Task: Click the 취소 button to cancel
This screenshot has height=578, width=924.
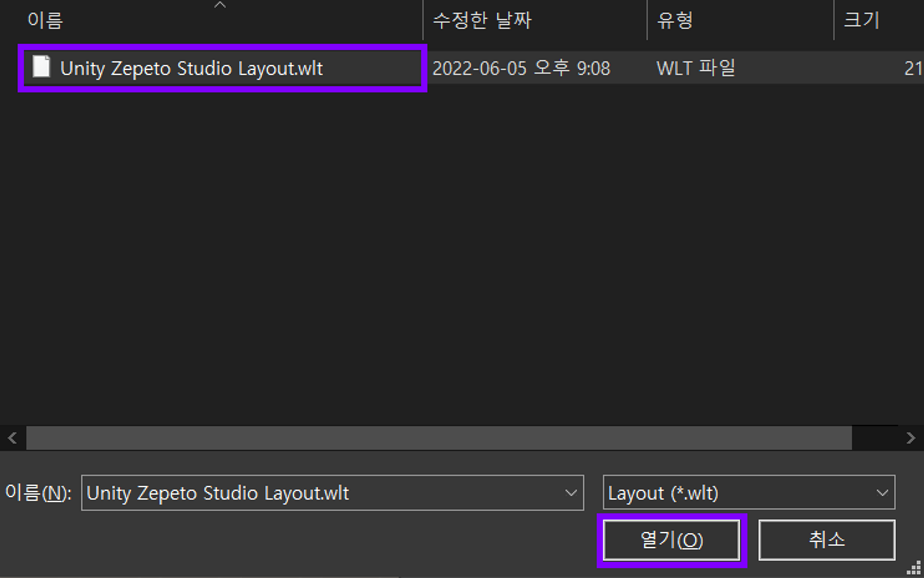Action: [x=827, y=540]
